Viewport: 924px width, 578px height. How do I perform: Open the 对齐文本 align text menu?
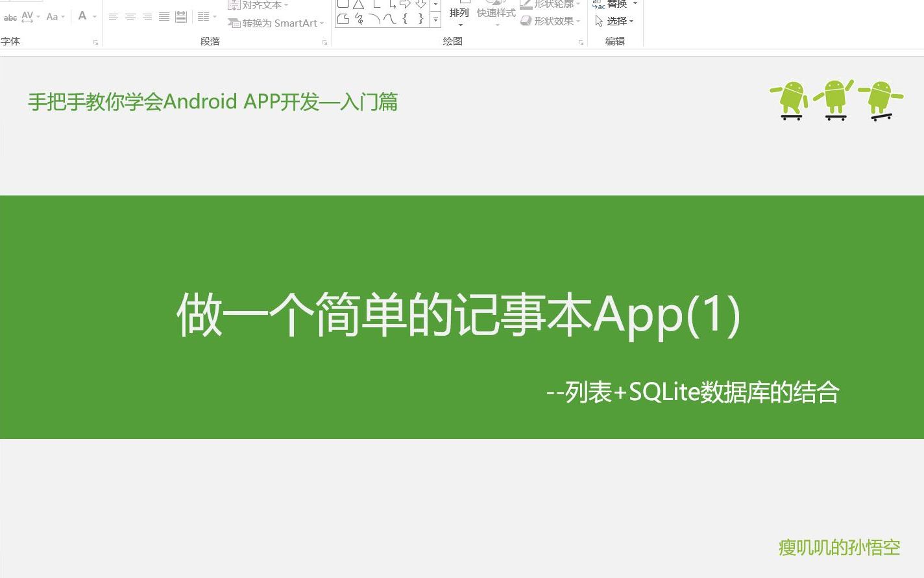tap(258, 5)
